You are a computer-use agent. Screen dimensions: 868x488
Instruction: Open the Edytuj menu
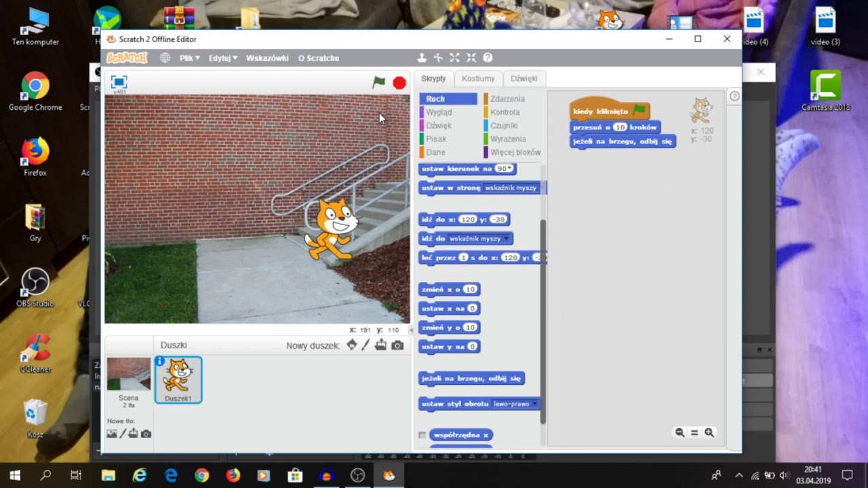tap(222, 58)
